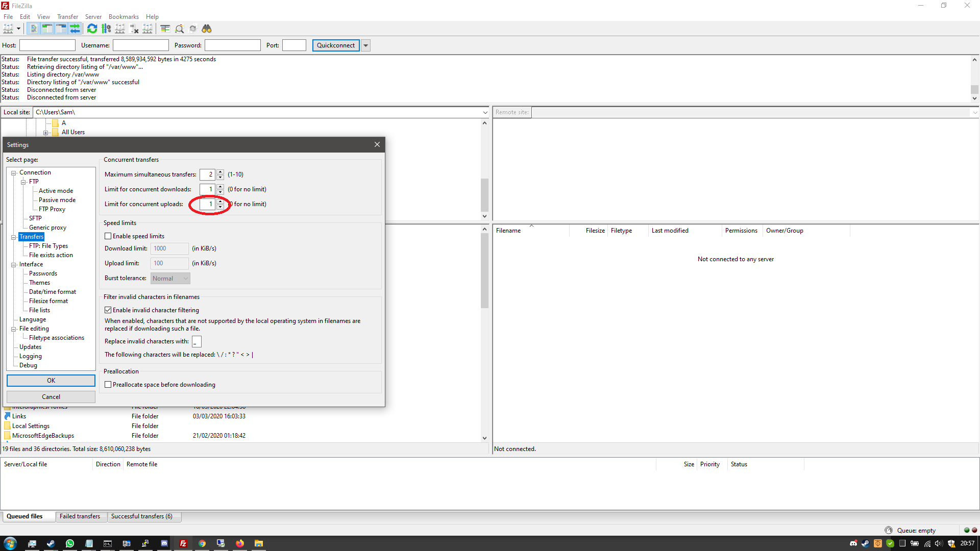This screenshot has height=551, width=980.
Task: Collapse the Interface tree node
Action: coord(14,265)
